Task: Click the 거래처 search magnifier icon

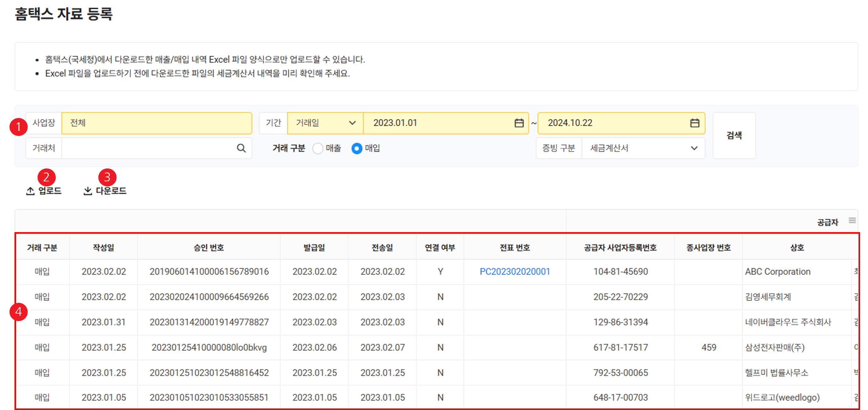Action: [x=241, y=148]
